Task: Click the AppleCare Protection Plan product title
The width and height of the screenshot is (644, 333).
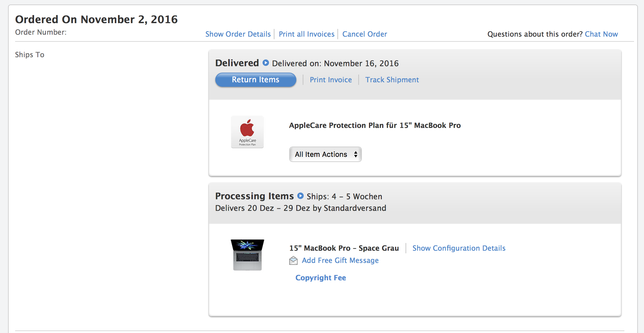Action: tap(375, 125)
